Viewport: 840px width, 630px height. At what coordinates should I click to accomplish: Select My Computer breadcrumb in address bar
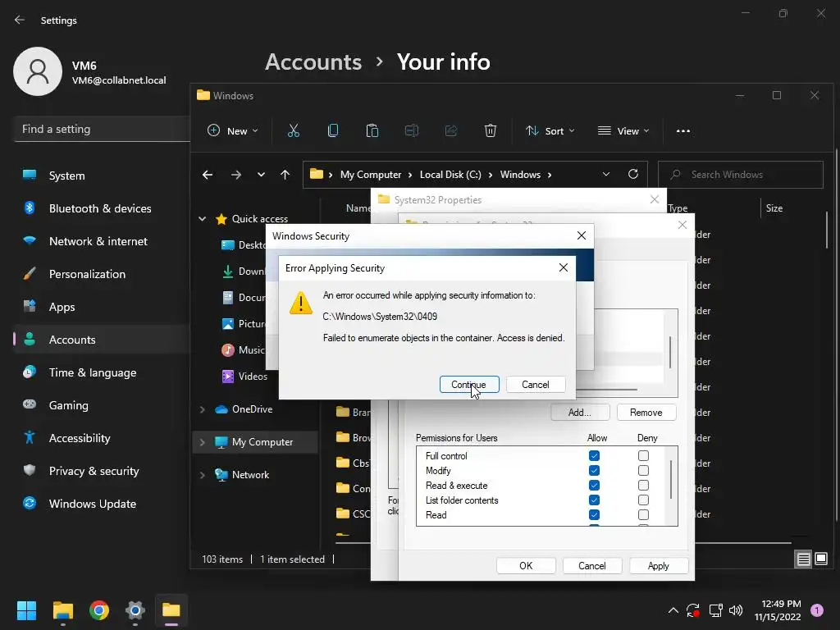pyautogui.click(x=371, y=175)
